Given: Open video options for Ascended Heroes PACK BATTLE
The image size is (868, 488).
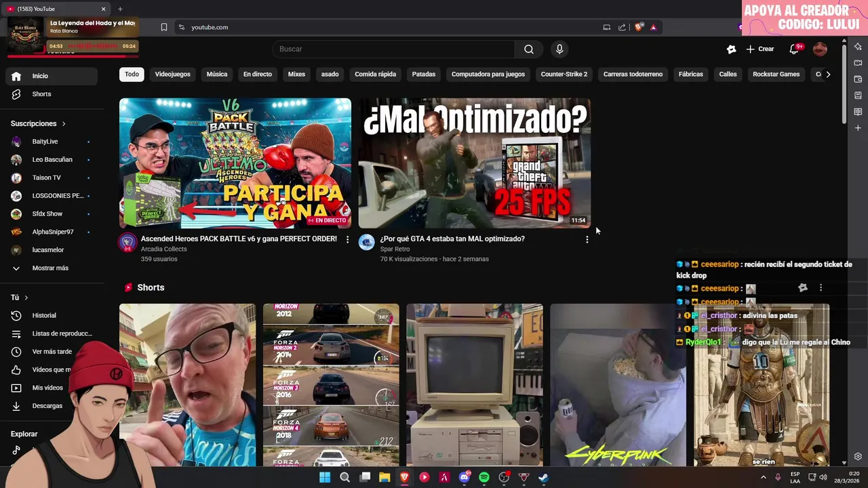Looking at the screenshot, I should pos(348,239).
